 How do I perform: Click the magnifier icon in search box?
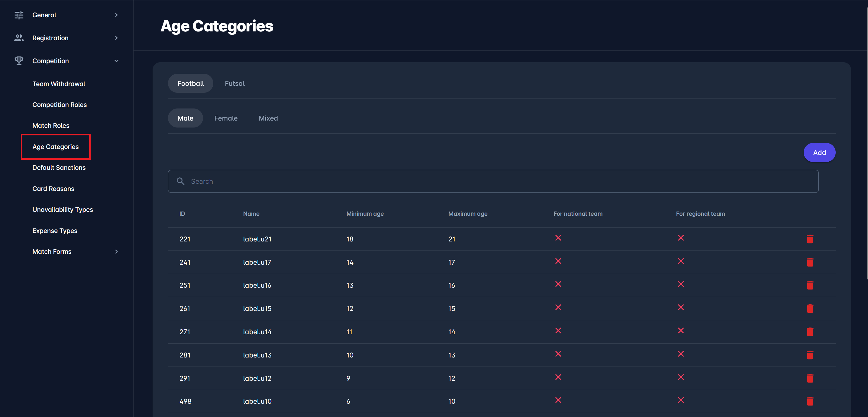(x=181, y=181)
